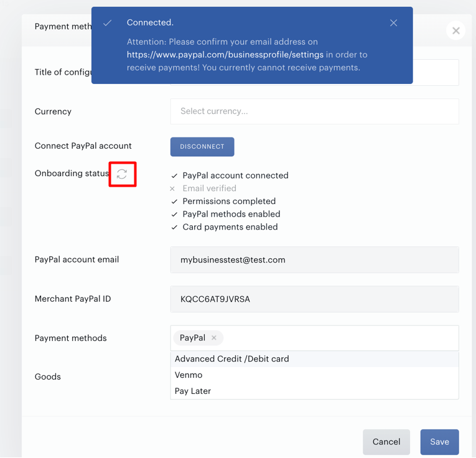Click the 'Connected.' notification heading
Image resolution: width=476 pixels, height=458 pixels.
point(151,22)
